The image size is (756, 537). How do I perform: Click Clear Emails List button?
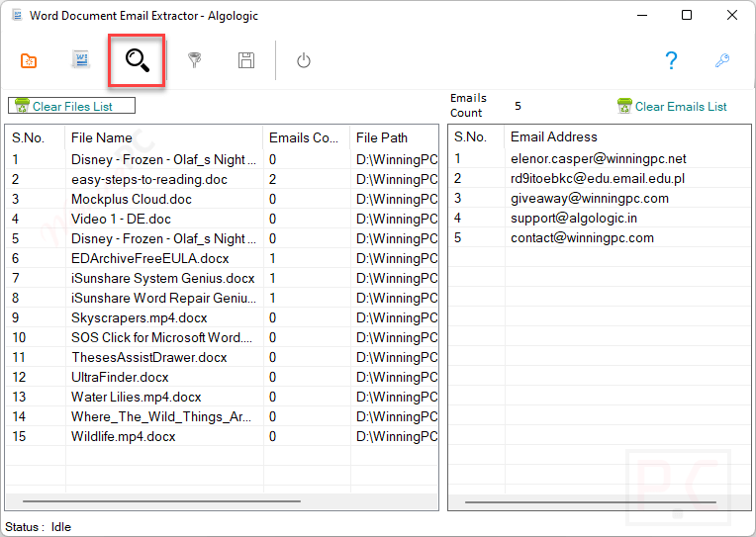(672, 106)
